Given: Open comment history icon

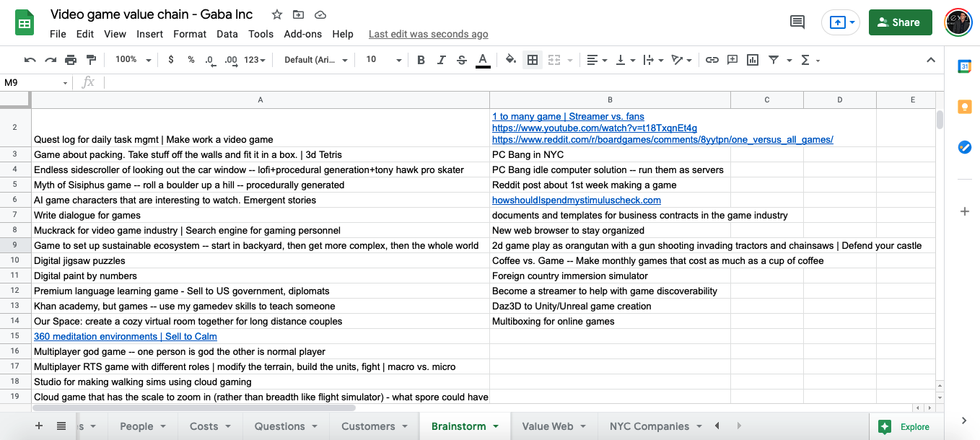Looking at the screenshot, I should tap(797, 22).
